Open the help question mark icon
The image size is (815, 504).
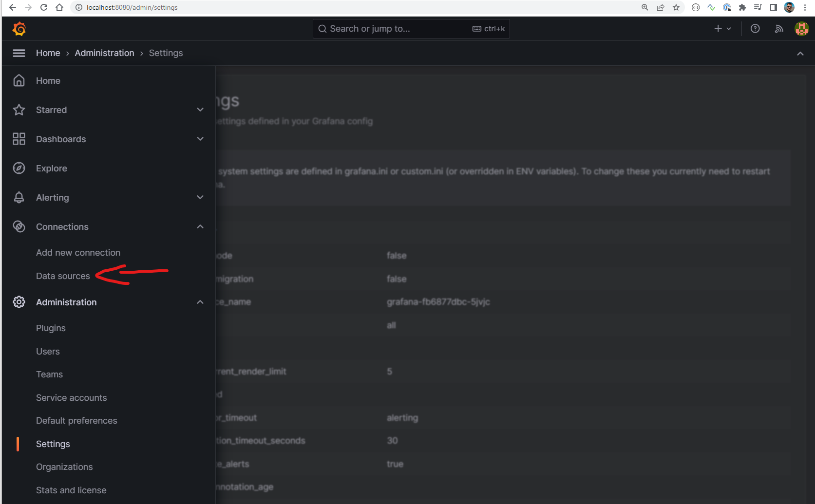[755, 29]
